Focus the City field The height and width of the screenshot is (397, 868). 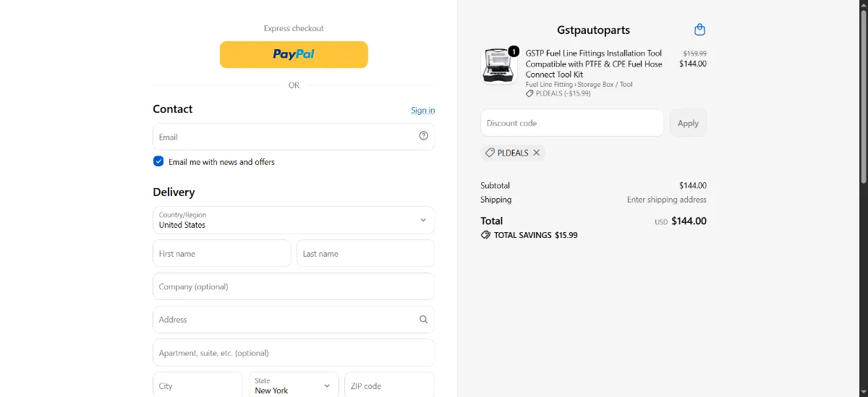click(x=197, y=385)
